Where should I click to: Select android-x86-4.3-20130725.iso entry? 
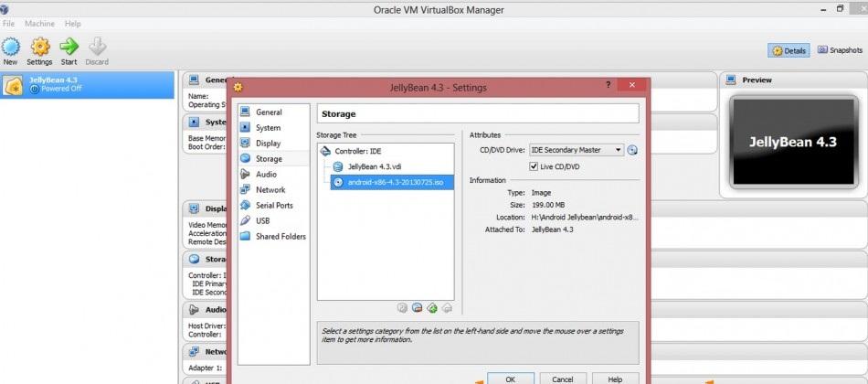tap(392, 182)
